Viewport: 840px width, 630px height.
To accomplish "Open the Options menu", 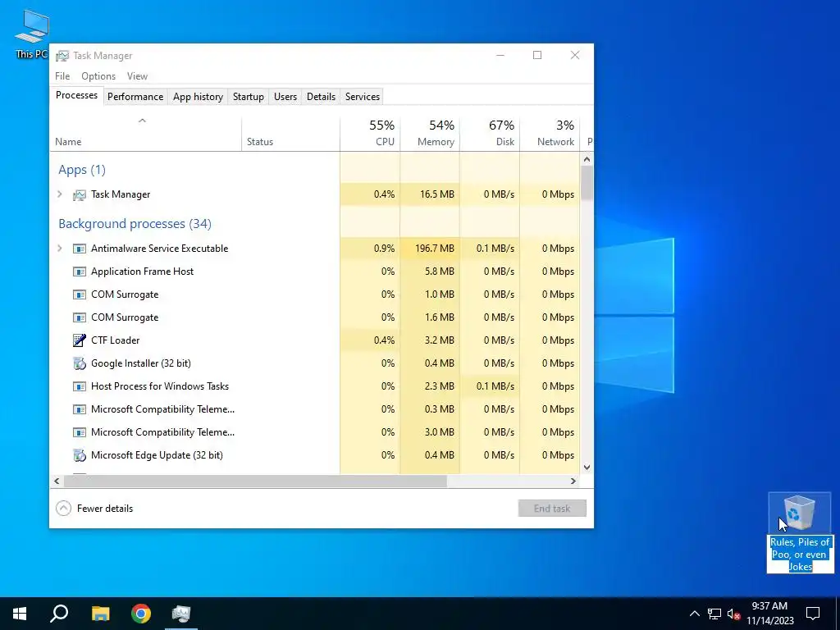I will point(98,76).
